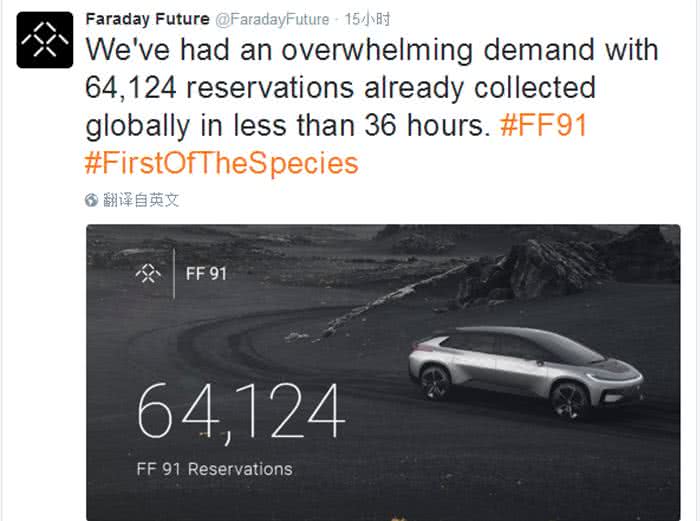Open the #FF91 hashtag
The width and height of the screenshot is (700, 521).
coord(543,125)
